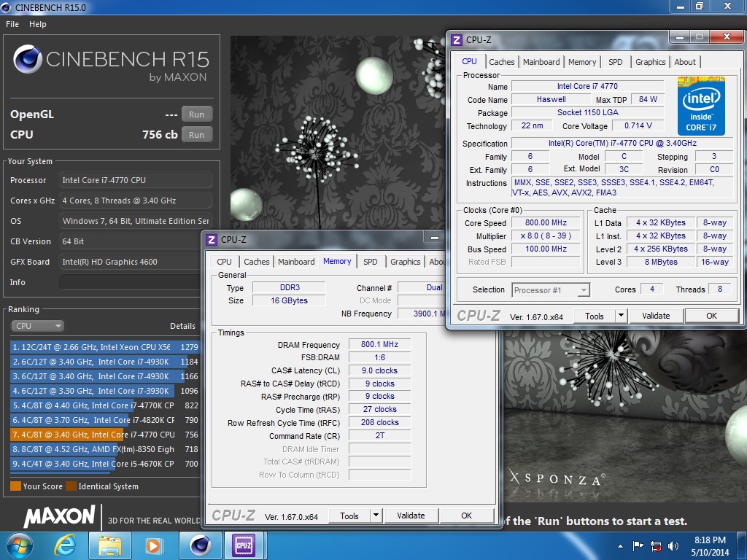This screenshot has width=747, height=560.
Task: Open Processor #1 selection combo box
Action: [551, 289]
